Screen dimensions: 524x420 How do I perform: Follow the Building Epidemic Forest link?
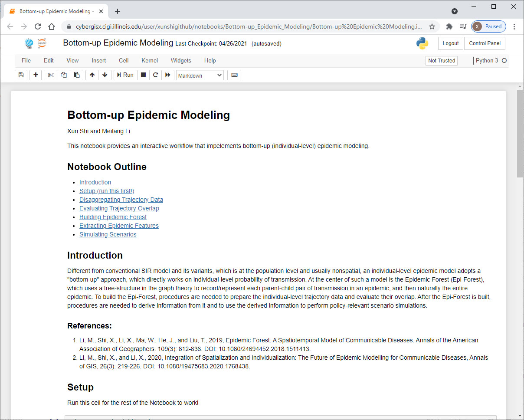[x=113, y=217]
